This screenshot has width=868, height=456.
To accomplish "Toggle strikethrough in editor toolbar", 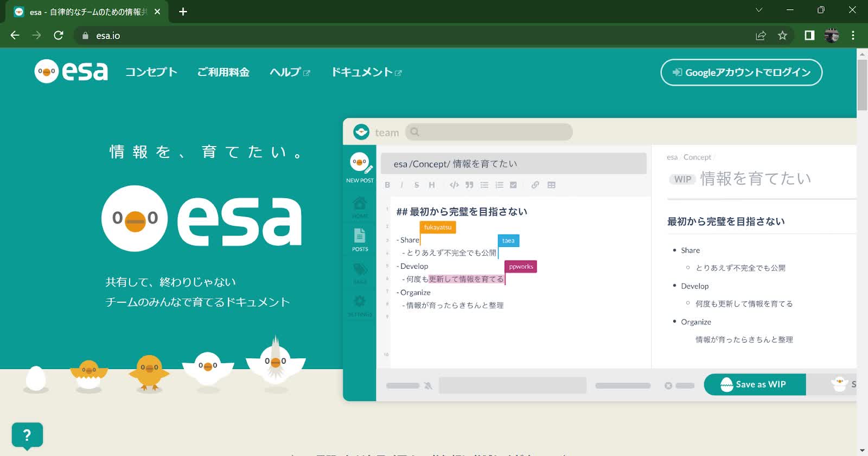I will click(x=417, y=185).
